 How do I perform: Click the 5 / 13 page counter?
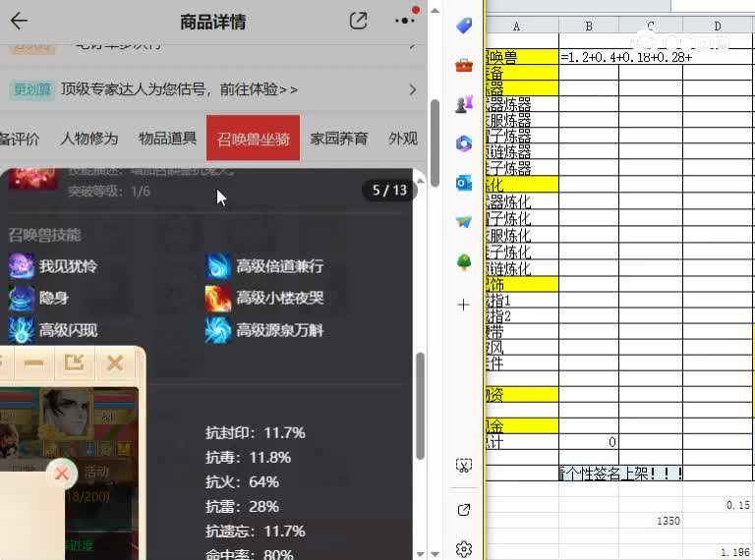(389, 190)
